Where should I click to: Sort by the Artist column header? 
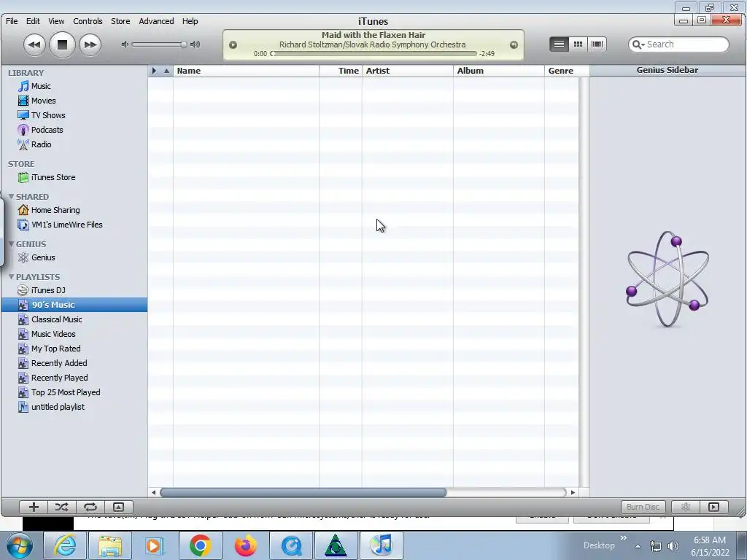(408, 71)
